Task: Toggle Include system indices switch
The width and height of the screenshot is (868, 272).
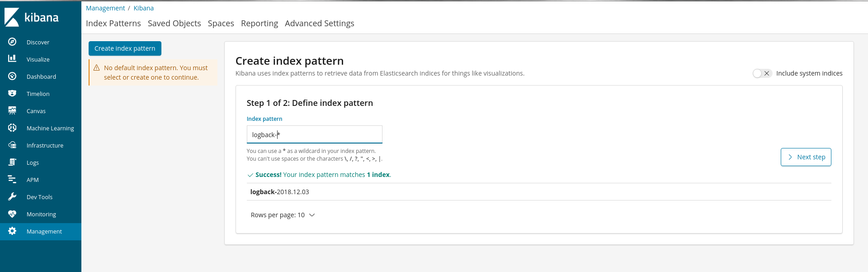Action: coord(762,73)
